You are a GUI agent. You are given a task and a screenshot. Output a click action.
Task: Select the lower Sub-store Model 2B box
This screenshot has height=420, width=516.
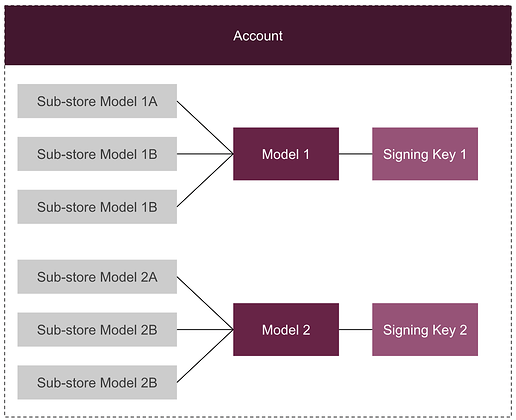tap(97, 382)
